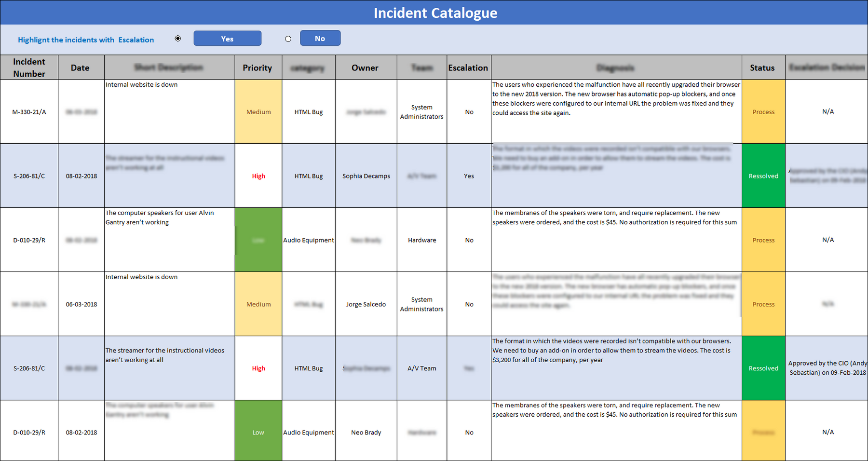Click the date 06-03-2018 cell
The height and width of the screenshot is (461, 868).
pos(81,304)
